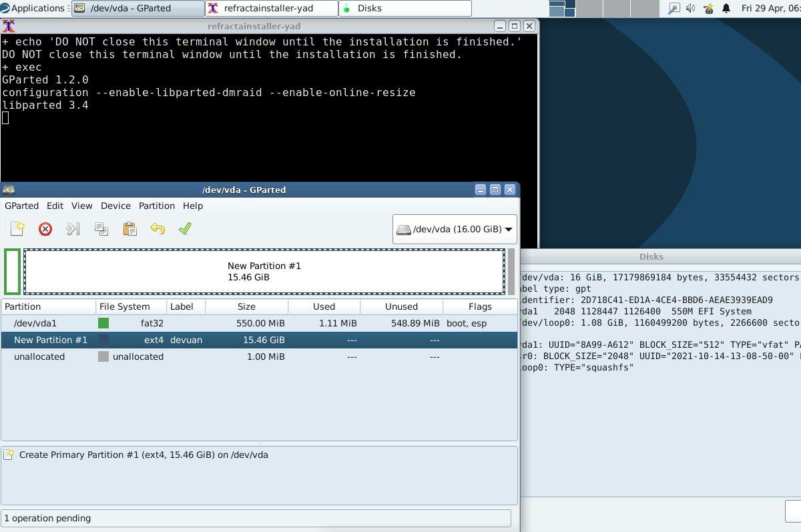This screenshot has width=801, height=532.
Task: Open the Resize/Move tool on the toolbar
Action: [x=73, y=229]
